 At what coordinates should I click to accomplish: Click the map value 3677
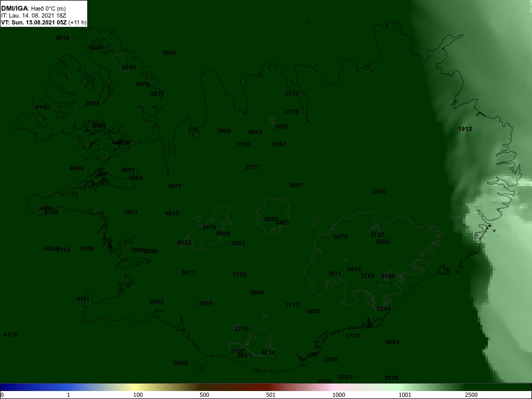(x=188, y=273)
